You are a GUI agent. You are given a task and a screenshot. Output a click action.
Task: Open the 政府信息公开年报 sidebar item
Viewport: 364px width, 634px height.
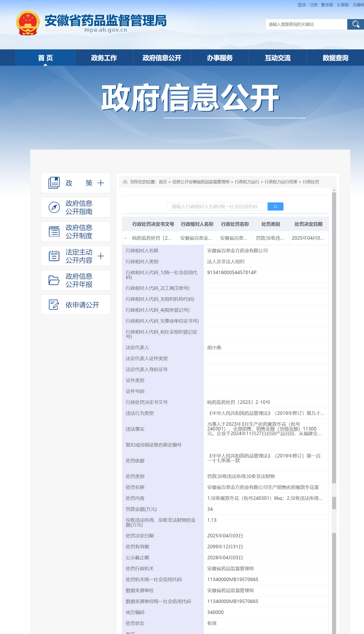pos(75,280)
